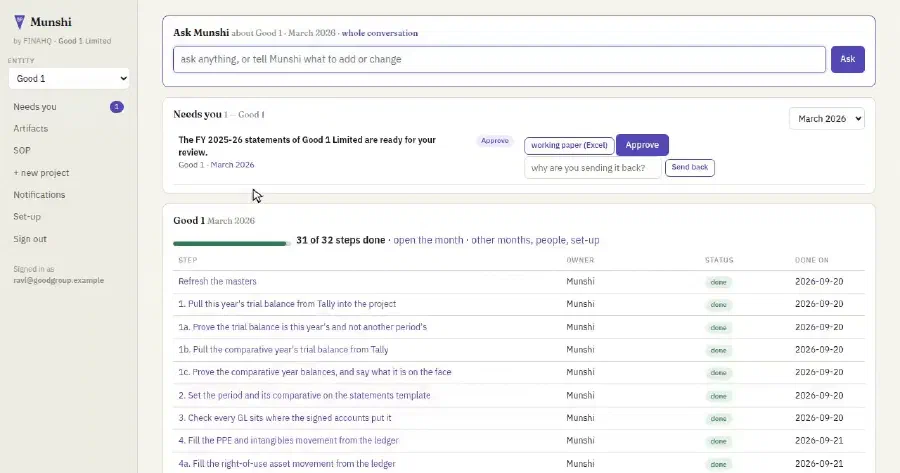Sign out of Munshi
The image size is (900, 473).
tap(30, 239)
